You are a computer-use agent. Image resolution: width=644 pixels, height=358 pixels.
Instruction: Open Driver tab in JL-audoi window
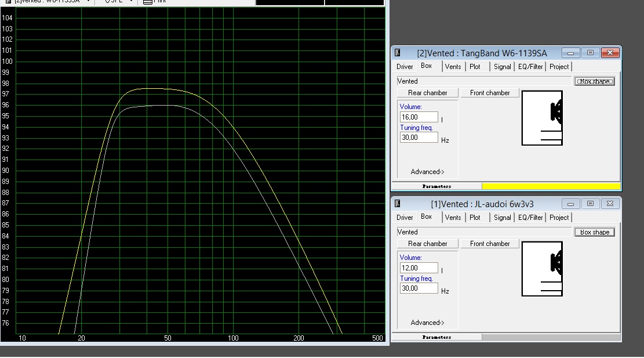(405, 218)
